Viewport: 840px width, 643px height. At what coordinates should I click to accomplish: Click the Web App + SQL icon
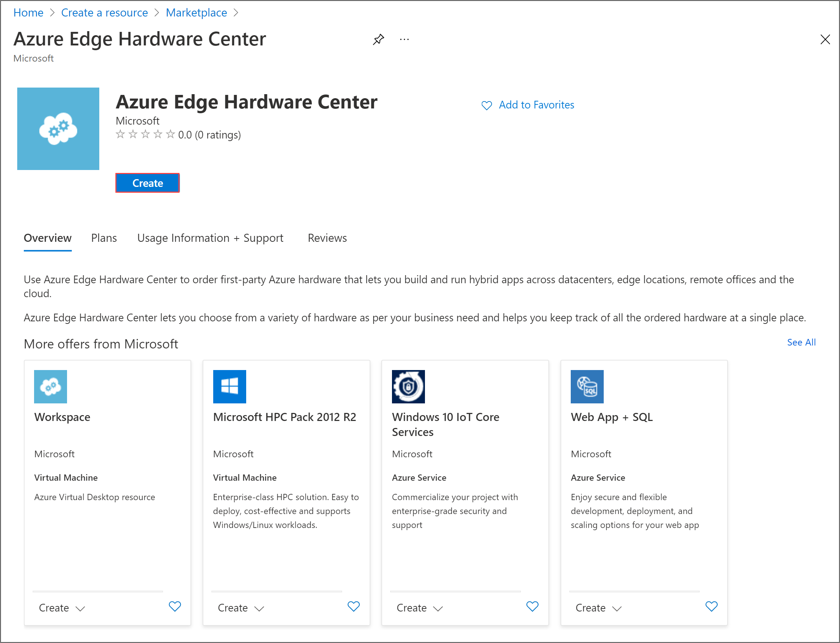point(587,386)
